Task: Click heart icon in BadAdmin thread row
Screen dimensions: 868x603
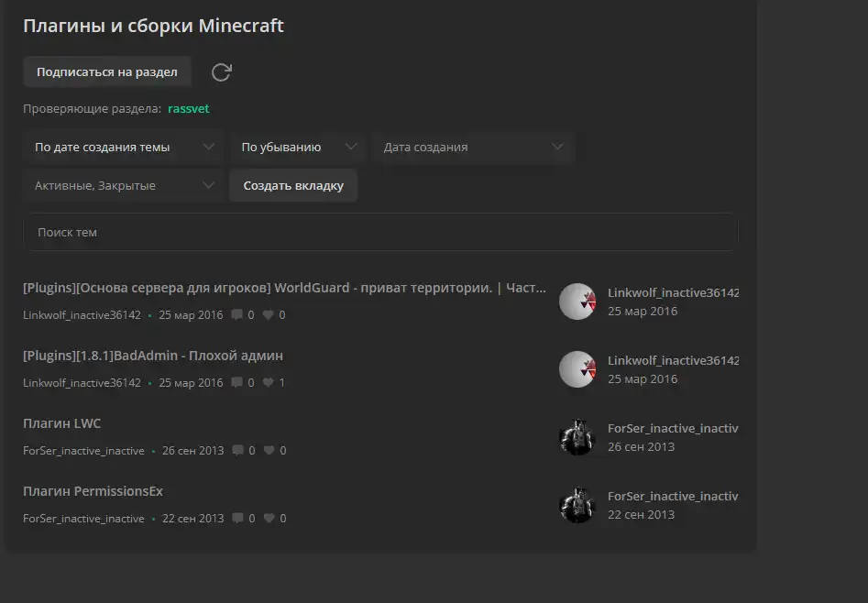Action: point(268,383)
